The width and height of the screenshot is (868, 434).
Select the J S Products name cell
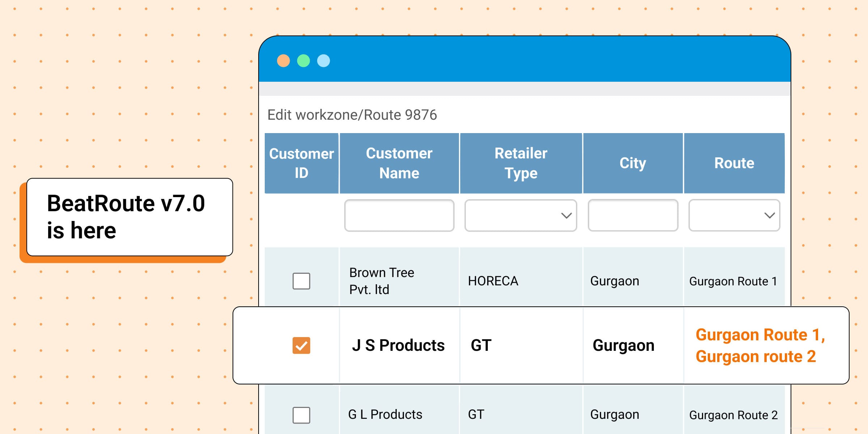pos(398,345)
